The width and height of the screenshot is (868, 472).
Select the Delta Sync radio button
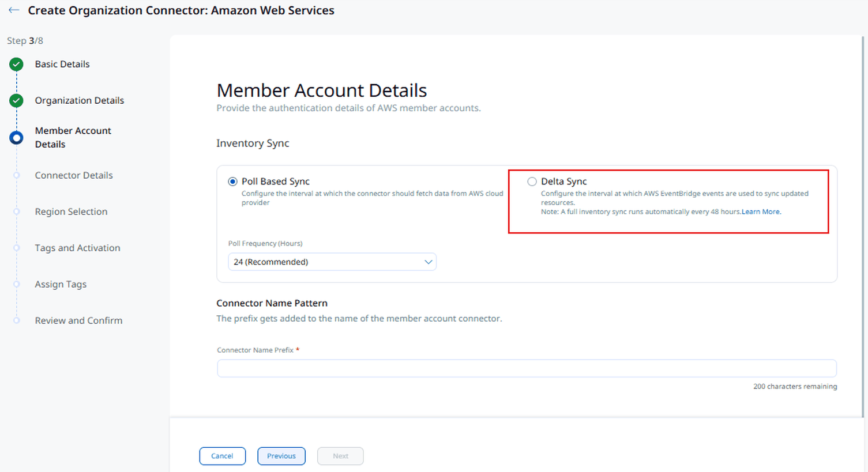tap(532, 182)
